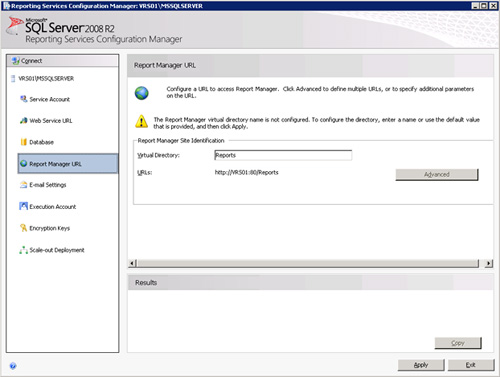
Task: Click the Web Service URL icon
Action: pyautogui.click(x=23, y=120)
